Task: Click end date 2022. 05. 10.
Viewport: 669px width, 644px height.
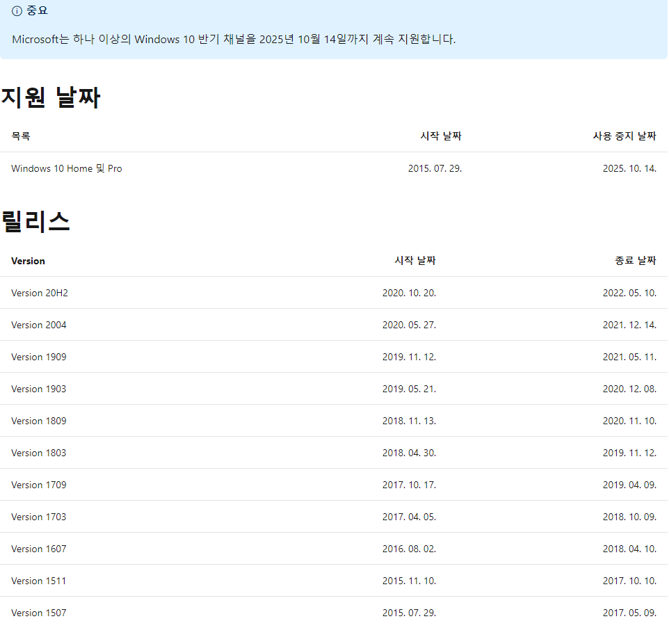Action: pyautogui.click(x=629, y=293)
